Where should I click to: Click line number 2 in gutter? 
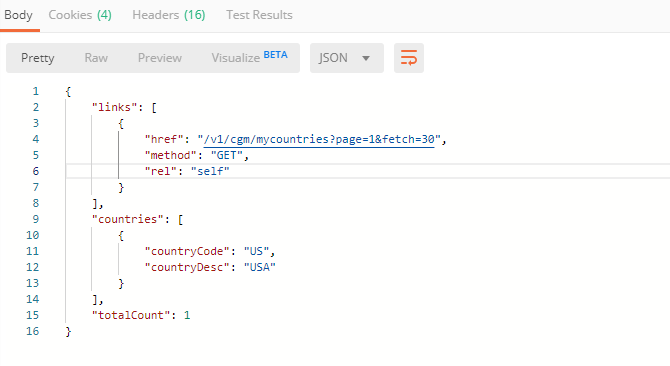pyautogui.click(x=35, y=107)
